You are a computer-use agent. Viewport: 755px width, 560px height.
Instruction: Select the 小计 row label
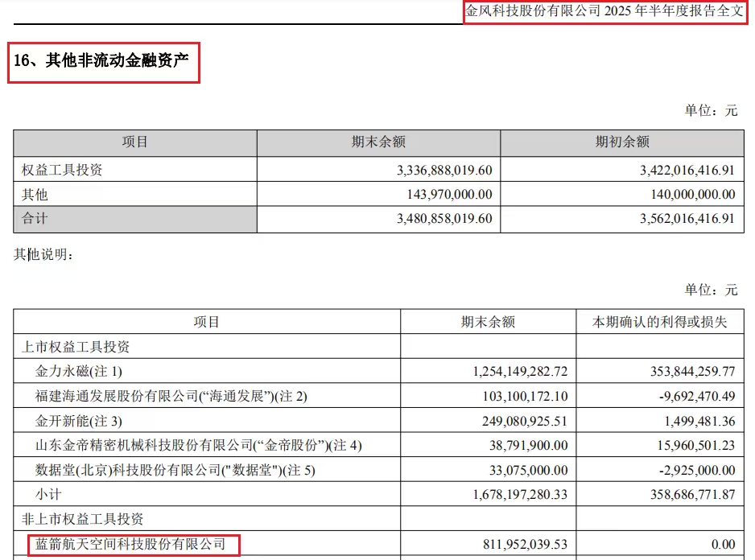pos(48,495)
